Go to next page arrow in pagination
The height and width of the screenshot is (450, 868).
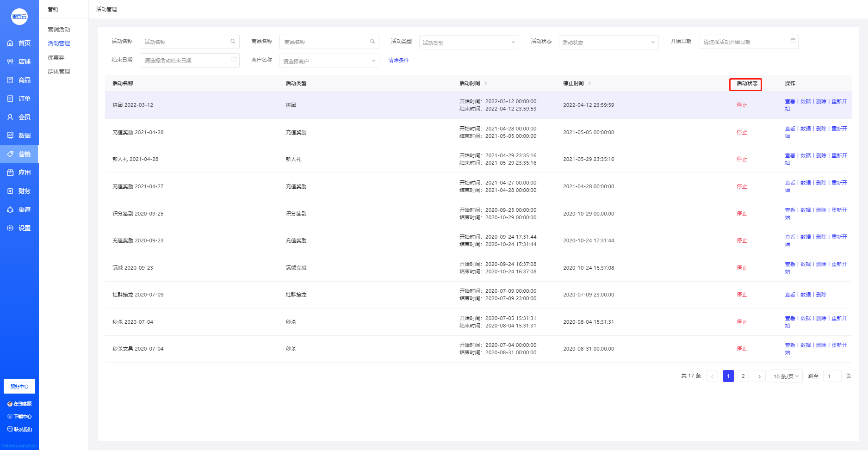pyautogui.click(x=759, y=376)
